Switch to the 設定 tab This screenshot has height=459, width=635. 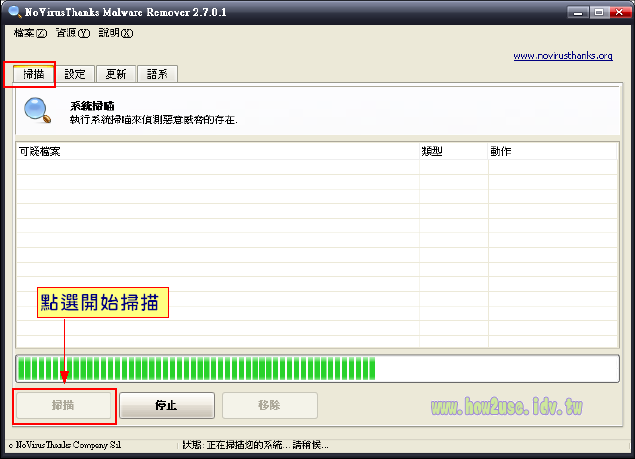click(x=75, y=74)
